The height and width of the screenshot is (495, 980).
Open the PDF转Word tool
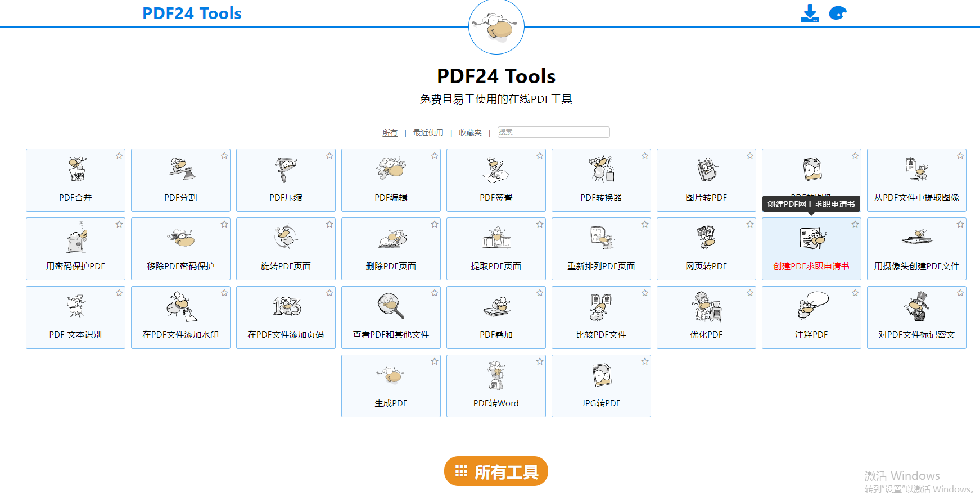[x=496, y=386]
